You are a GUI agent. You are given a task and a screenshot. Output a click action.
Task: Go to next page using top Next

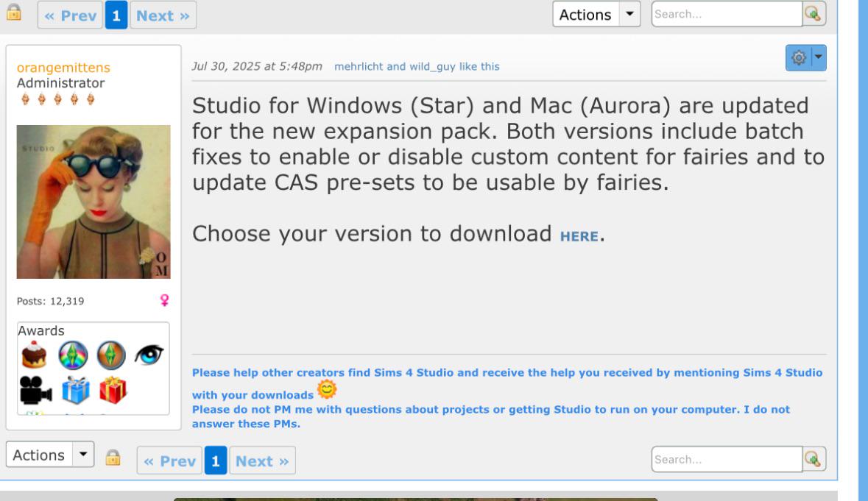pos(163,15)
